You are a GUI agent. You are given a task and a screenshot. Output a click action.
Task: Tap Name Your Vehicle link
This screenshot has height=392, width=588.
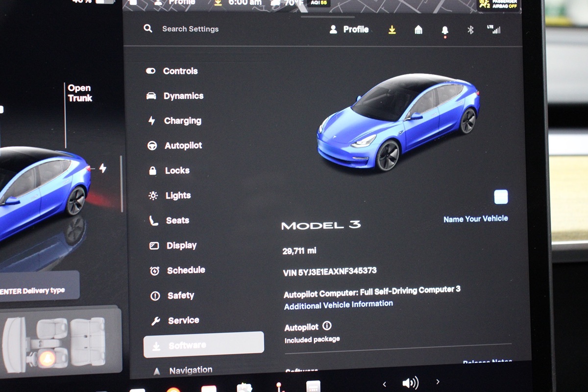click(475, 219)
